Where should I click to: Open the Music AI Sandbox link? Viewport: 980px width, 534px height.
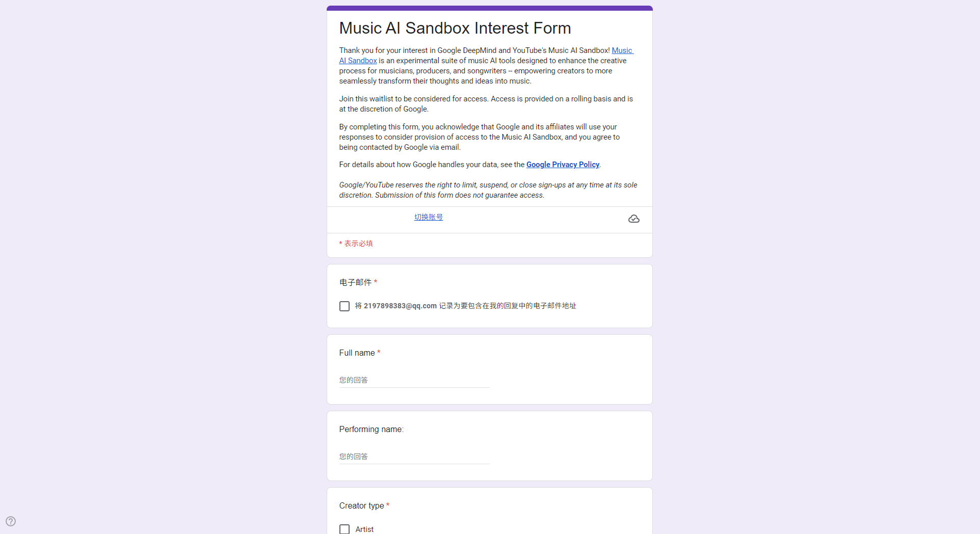[x=622, y=50]
